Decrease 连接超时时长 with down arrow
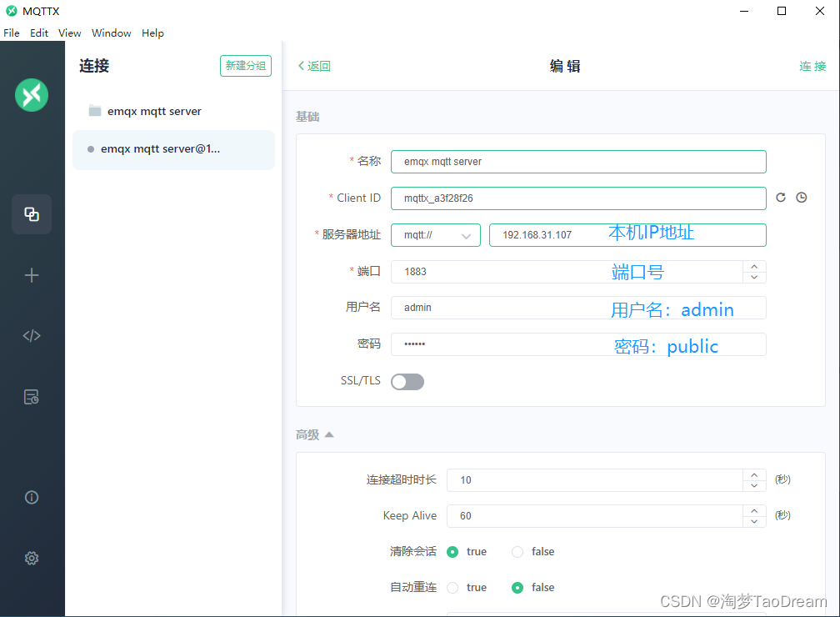This screenshot has height=617, width=840. click(x=754, y=485)
